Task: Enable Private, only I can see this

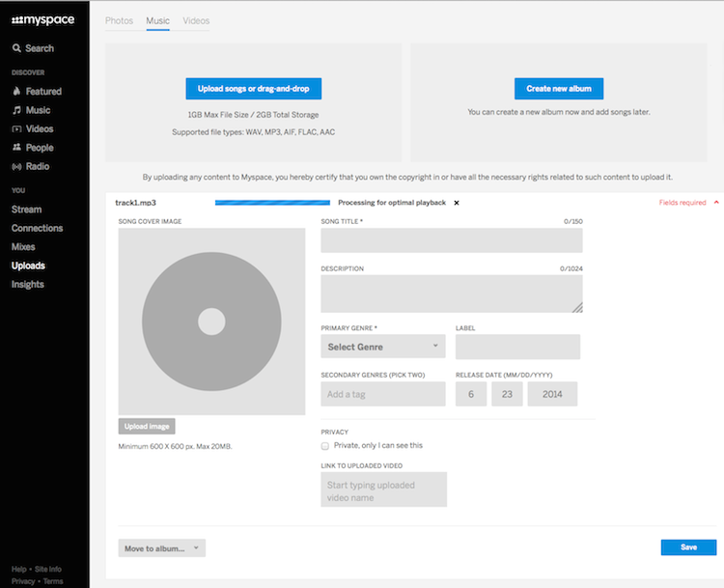Action: [325, 446]
